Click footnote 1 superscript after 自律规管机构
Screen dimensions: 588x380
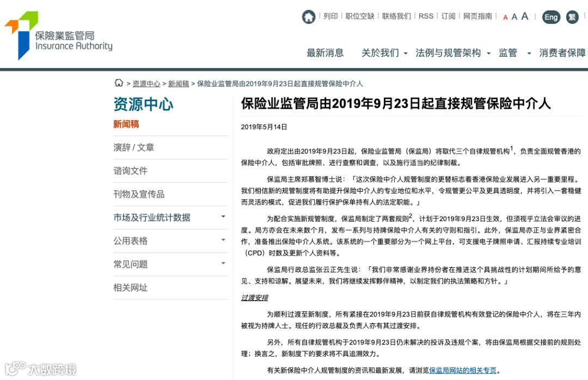[x=512, y=149]
